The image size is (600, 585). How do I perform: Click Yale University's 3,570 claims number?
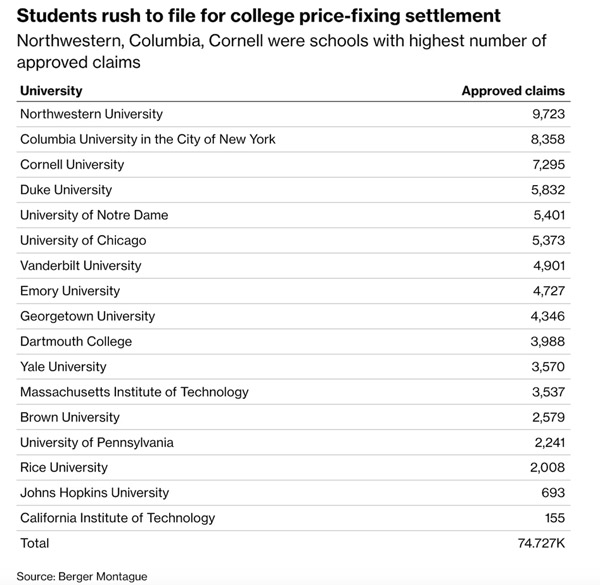tap(548, 367)
